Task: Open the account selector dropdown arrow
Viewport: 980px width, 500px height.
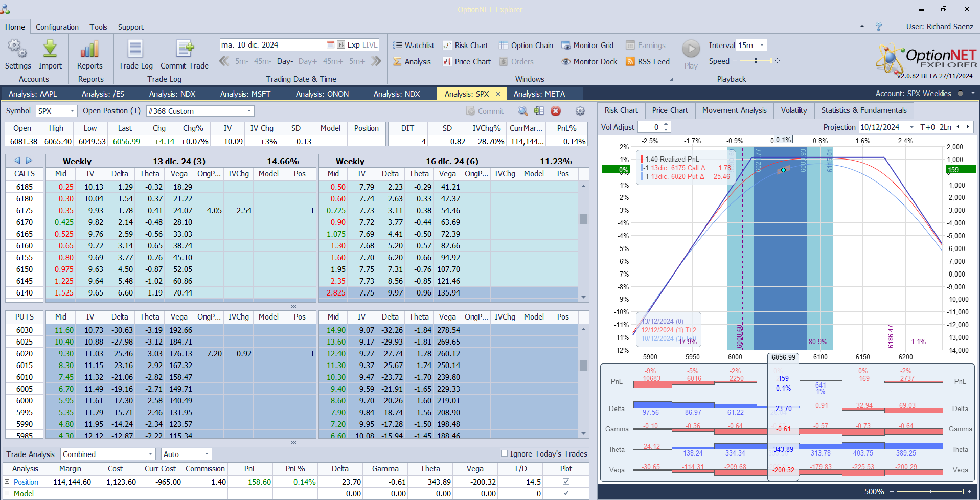Action: pos(973,93)
